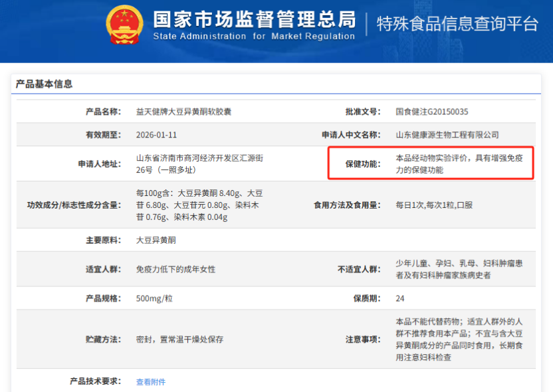This screenshot has width=553, height=392.
Task: Click the expiry date 2026-01-11
Action: [x=156, y=135]
